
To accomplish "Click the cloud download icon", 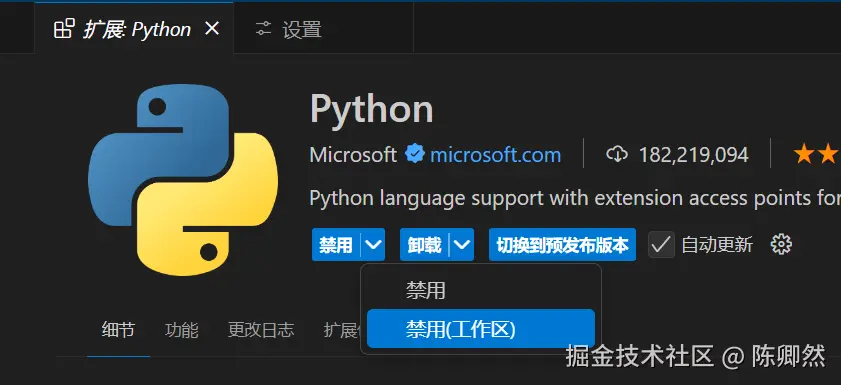I will tap(617, 155).
